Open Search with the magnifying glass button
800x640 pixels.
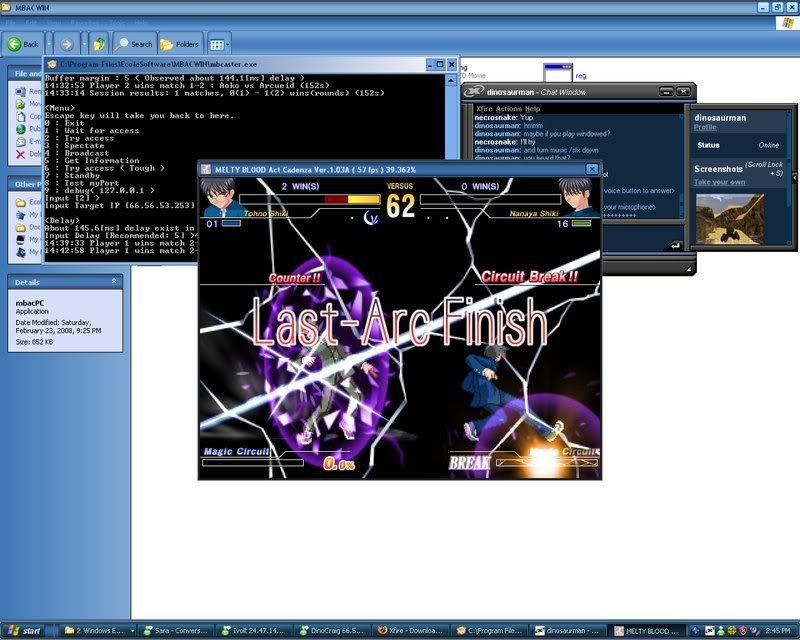point(134,44)
